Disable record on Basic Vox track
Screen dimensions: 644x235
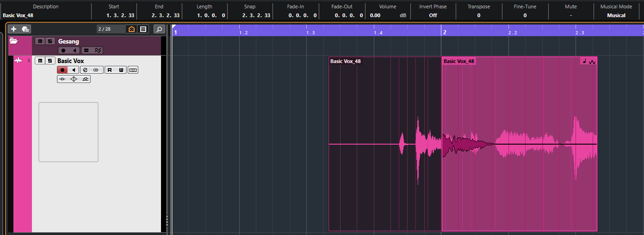(x=62, y=70)
